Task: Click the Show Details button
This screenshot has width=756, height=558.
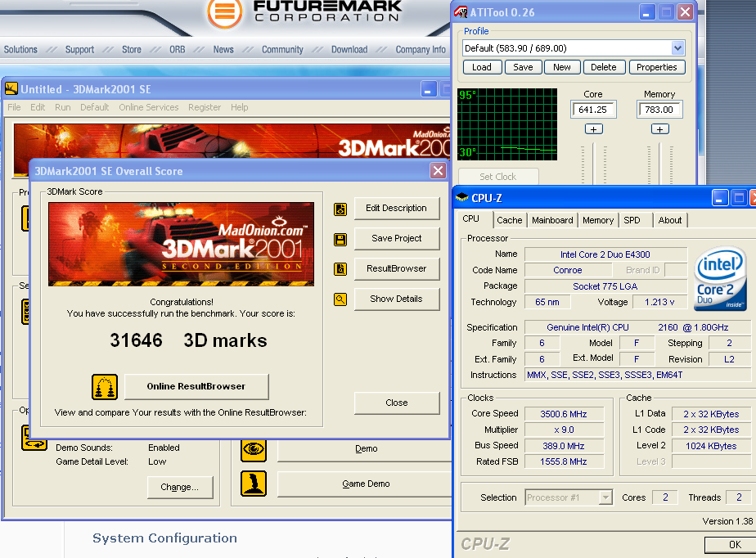Action: click(396, 299)
